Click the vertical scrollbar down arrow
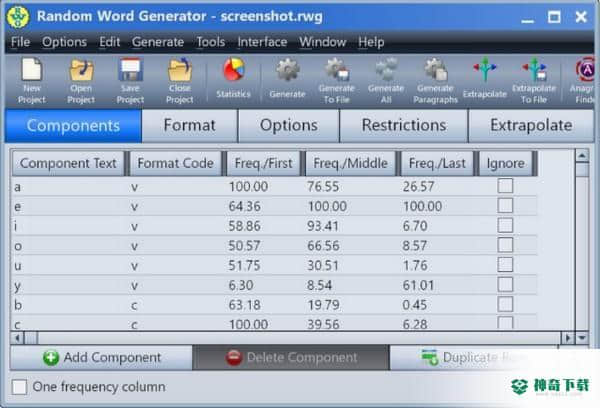 582,338
